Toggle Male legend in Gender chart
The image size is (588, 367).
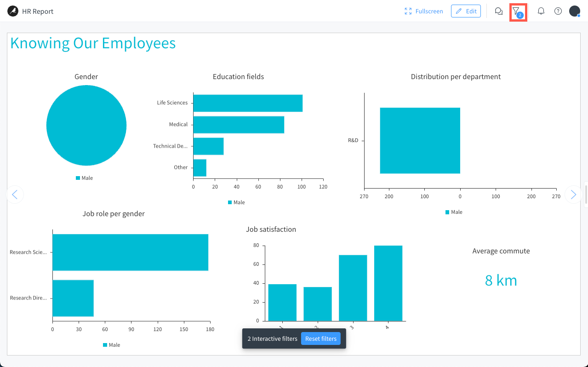point(85,178)
